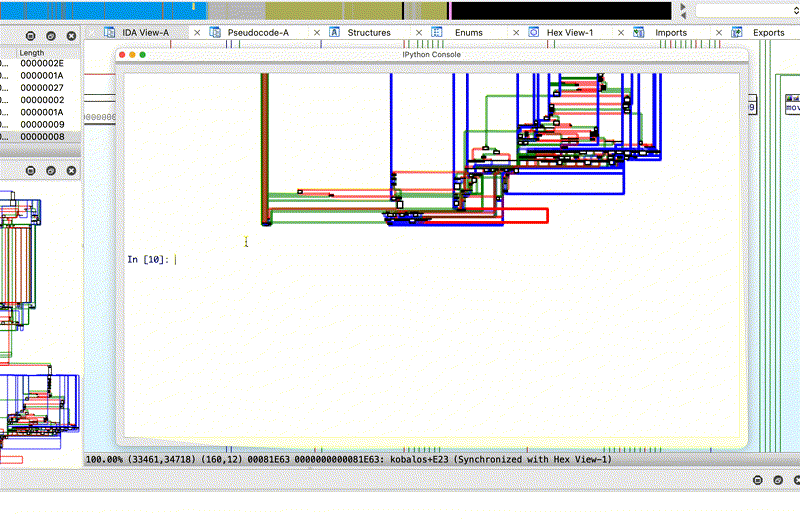Viewport: 800px width, 519px height.
Task: Click the IDA View-A tab icon
Action: tap(109, 32)
